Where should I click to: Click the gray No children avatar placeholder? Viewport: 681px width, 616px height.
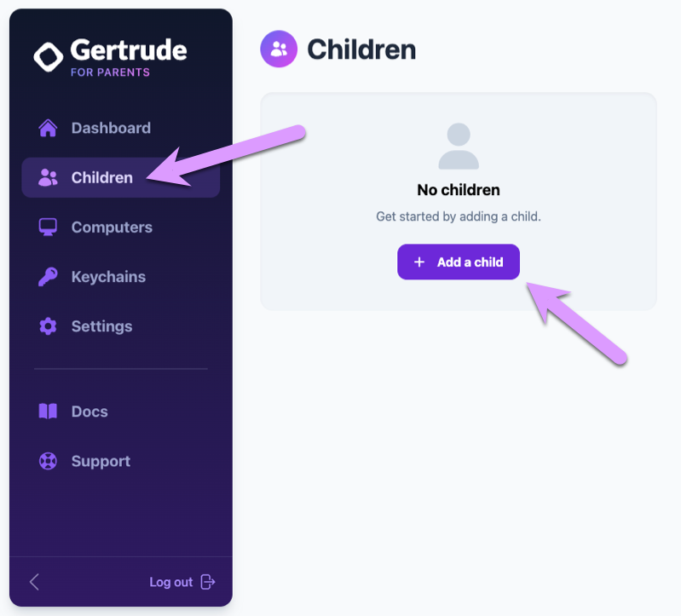click(459, 146)
